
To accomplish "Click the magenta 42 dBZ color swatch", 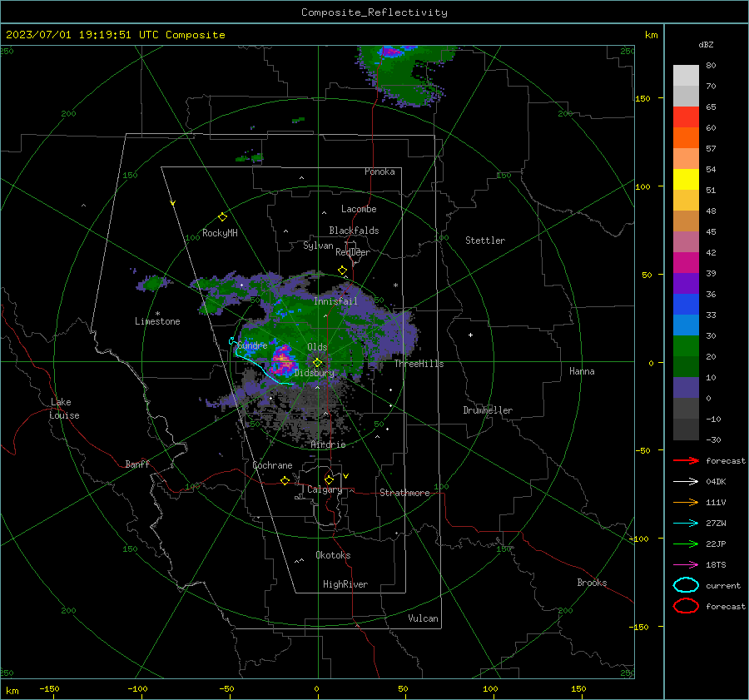I will tap(686, 262).
